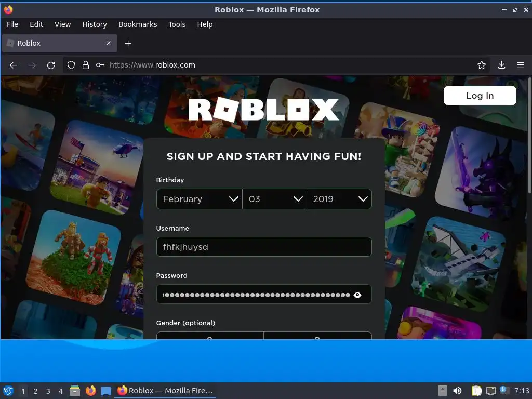
Task: Open the notification tray icon with blue badge
Action: coord(504,391)
